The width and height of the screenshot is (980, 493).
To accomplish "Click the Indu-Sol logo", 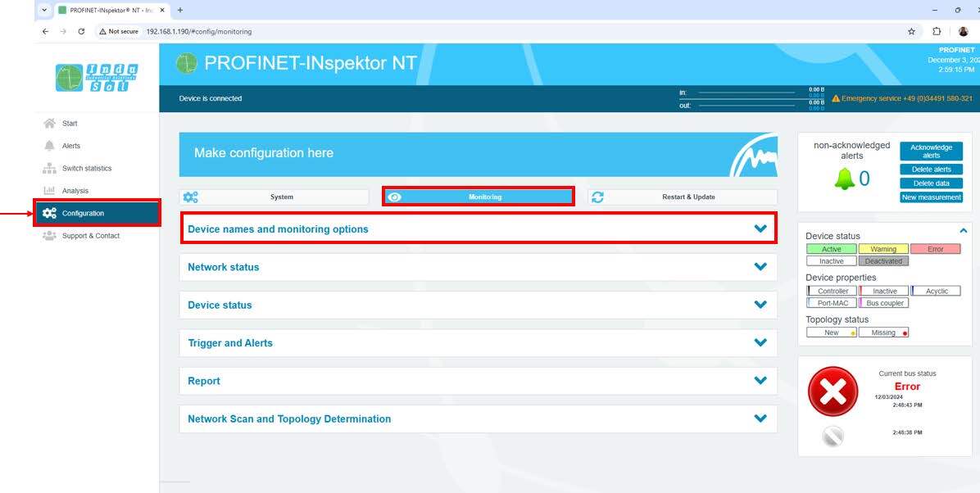I will (97, 78).
